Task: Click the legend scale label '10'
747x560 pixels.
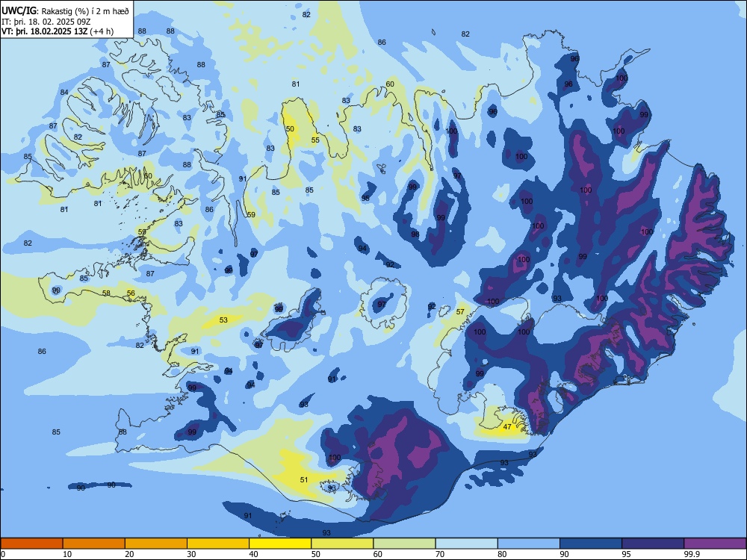Action: (67, 554)
